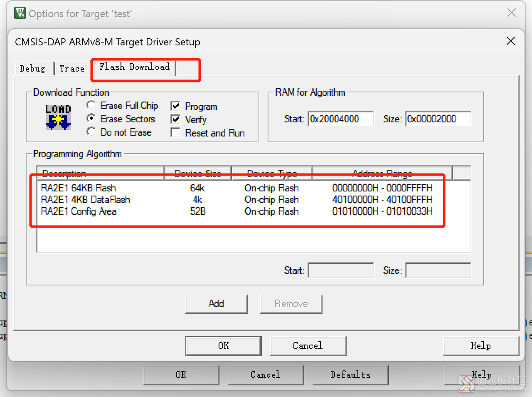
Task: Close the CMSIS-DAP Target Driver Setup dialog
Action: tap(511, 41)
